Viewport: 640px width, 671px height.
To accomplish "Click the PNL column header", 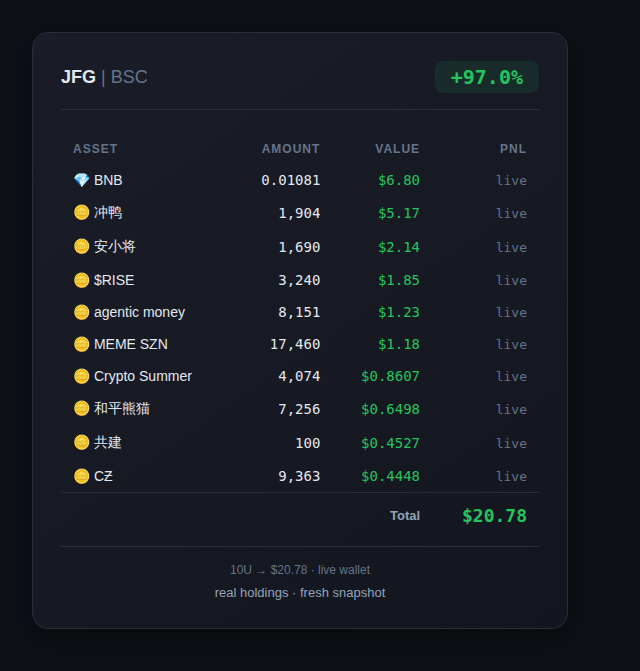I will tap(513, 148).
